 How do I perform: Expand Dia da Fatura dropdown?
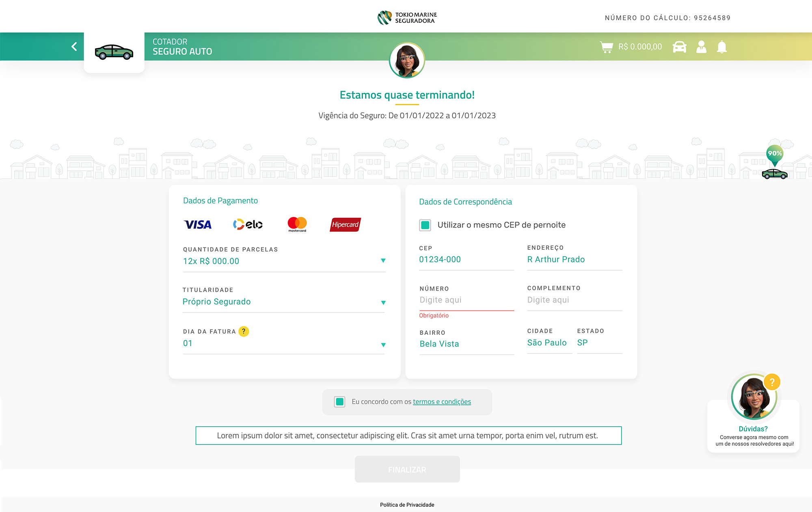[383, 345]
